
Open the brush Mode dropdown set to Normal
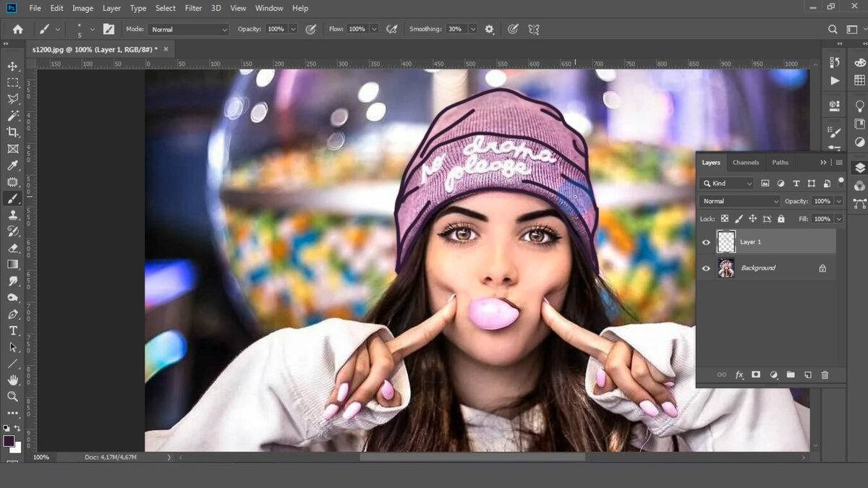pyautogui.click(x=188, y=30)
